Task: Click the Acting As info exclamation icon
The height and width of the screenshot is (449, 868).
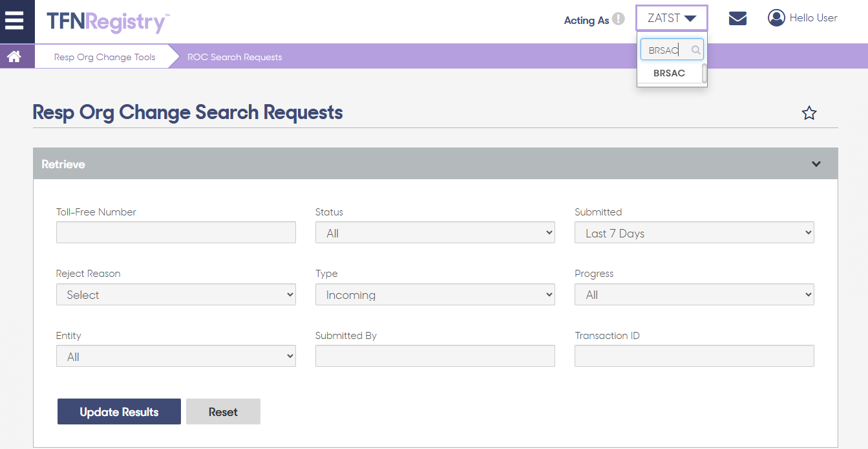Action: [619, 19]
